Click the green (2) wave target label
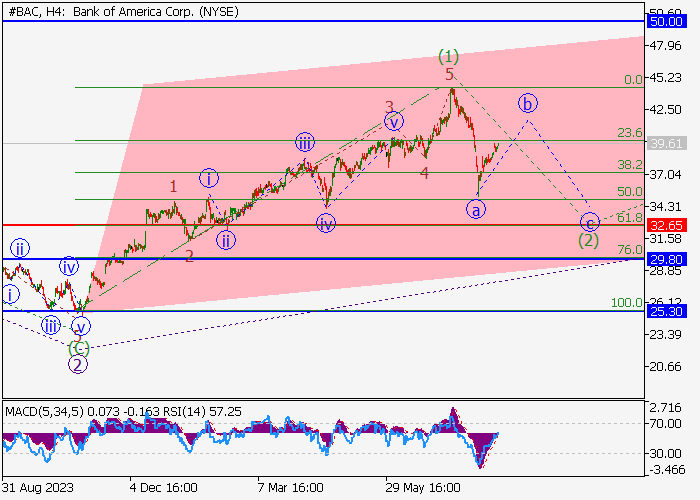The height and width of the screenshot is (500, 700). (589, 240)
